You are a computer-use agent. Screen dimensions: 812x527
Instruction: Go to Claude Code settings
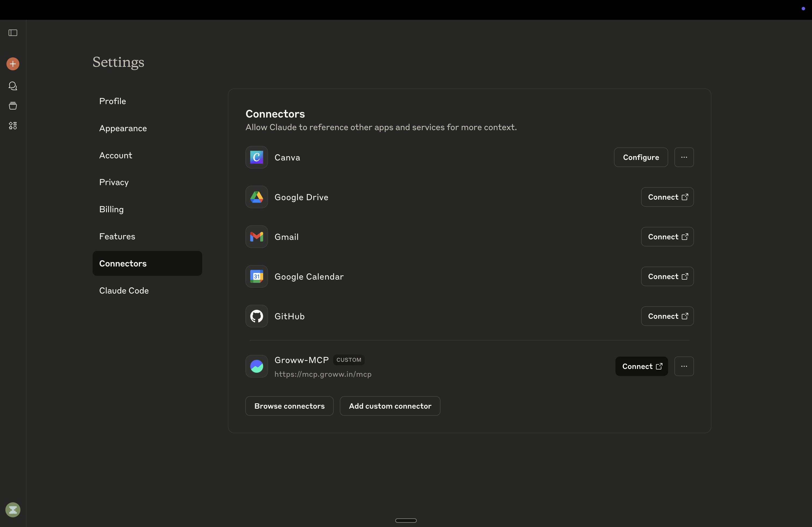pyautogui.click(x=147, y=291)
